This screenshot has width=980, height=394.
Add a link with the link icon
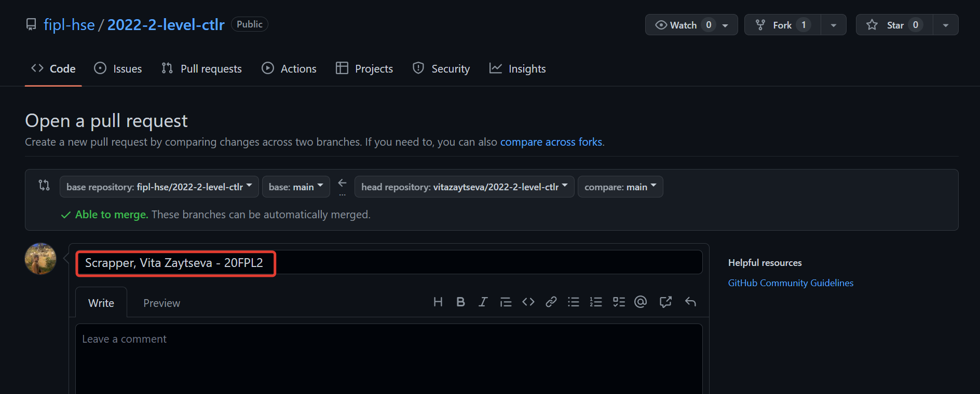coord(551,302)
